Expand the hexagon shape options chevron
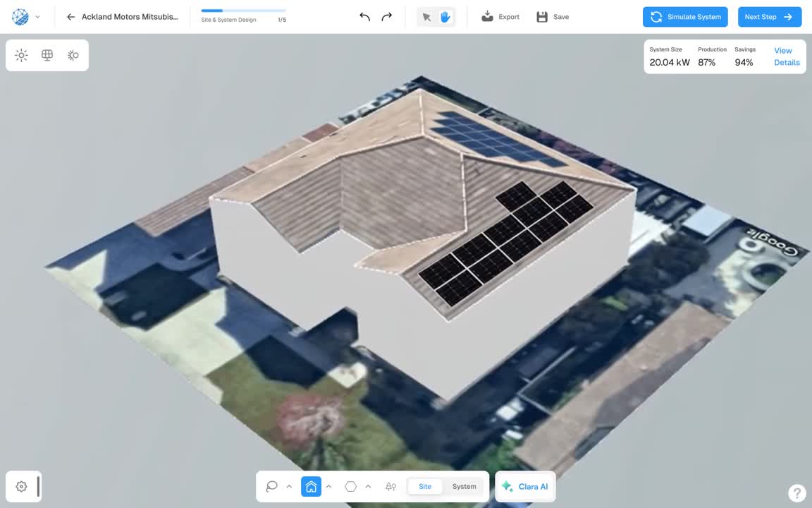The width and height of the screenshot is (812, 508). point(368,487)
